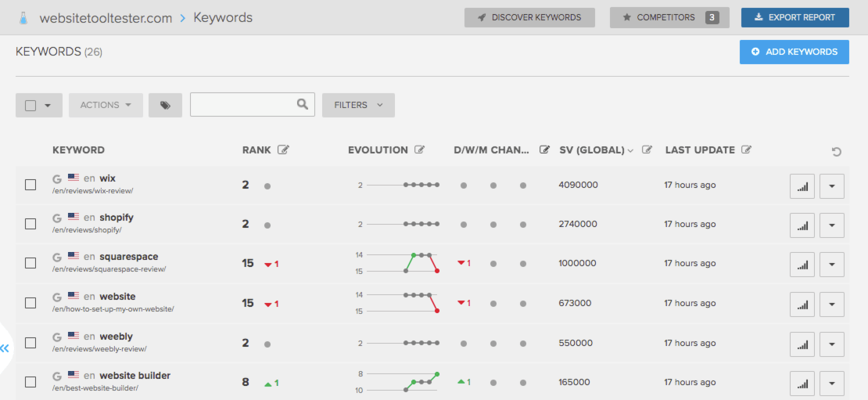
Task: Click /en/how-to-set-up-my-own-website/ URL text
Action: (x=113, y=309)
